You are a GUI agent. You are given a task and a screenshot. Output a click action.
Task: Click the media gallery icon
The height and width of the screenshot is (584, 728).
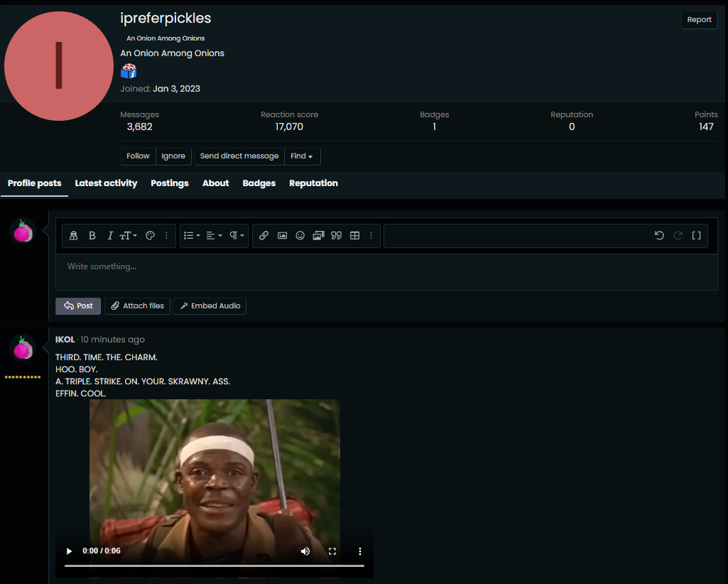[x=318, y=236]
